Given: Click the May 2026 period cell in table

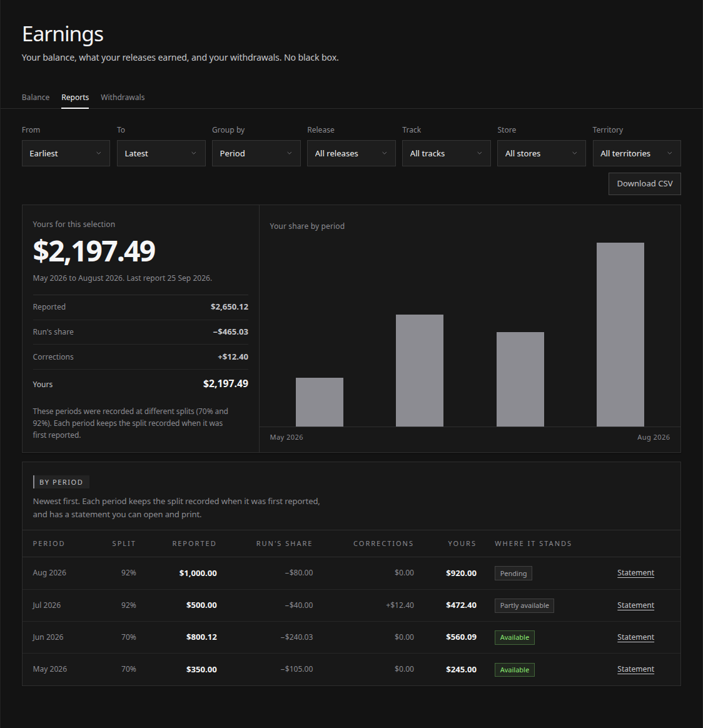Looking at the screenshot, I should pos(49,669).
